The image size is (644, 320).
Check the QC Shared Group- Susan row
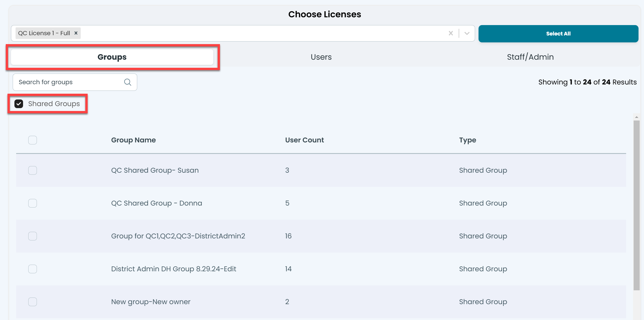pyautogui.click(x=33, y=170)
